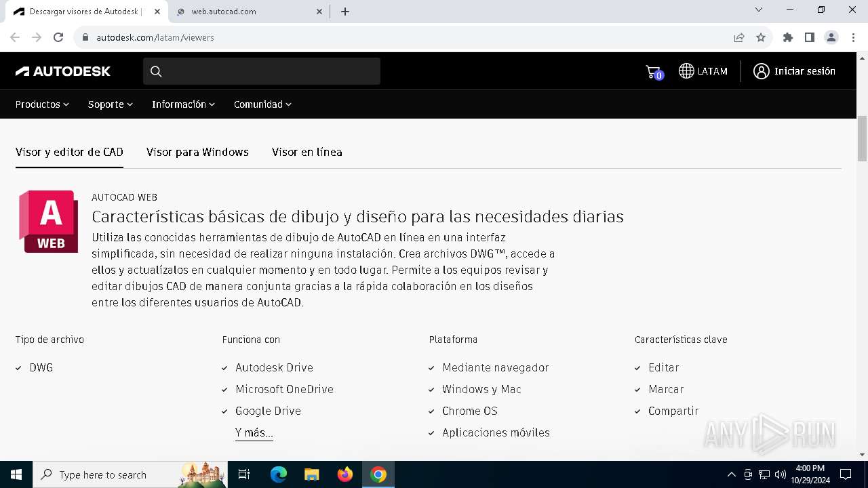This screenshot has height=488, width=868.
Task: Open the Chrome profile avatar icon
Action: [831, 37]
